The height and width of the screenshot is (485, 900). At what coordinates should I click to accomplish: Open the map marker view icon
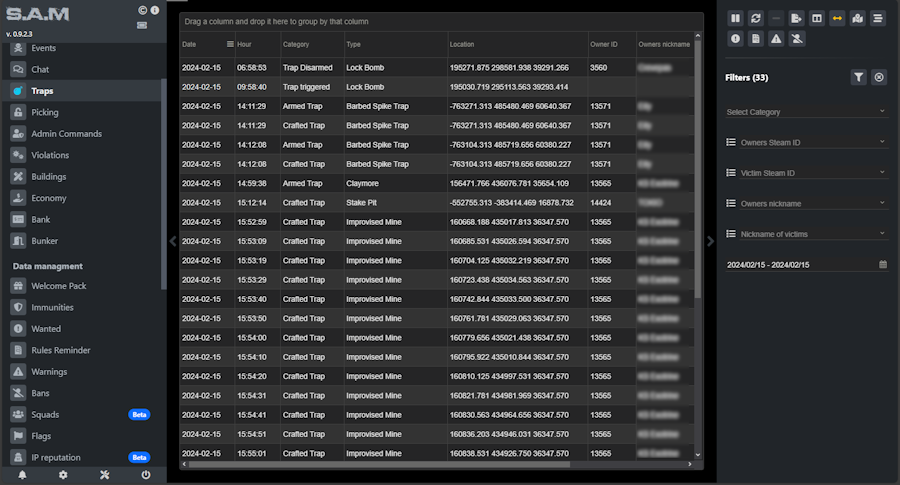point(857,18)
